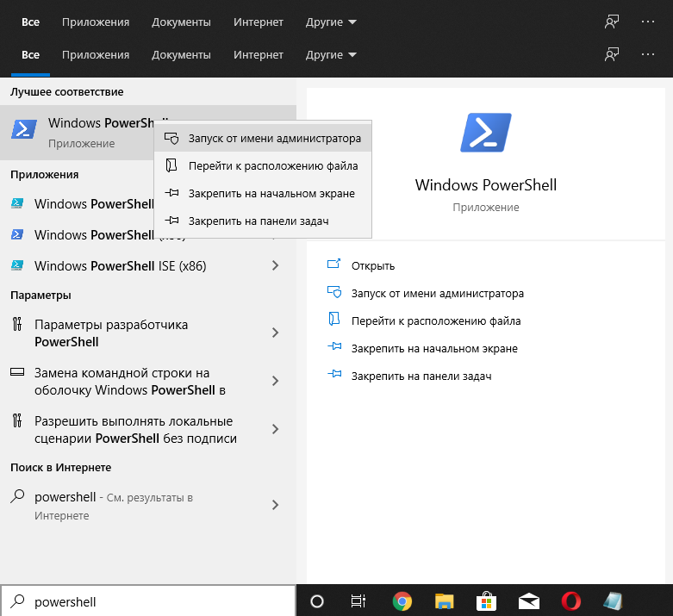The width and height of the screenshot is (673, 616).
Task: Click the Windows PowerShell best match icon
Action: pyautogui.click(x=24, y=129)
